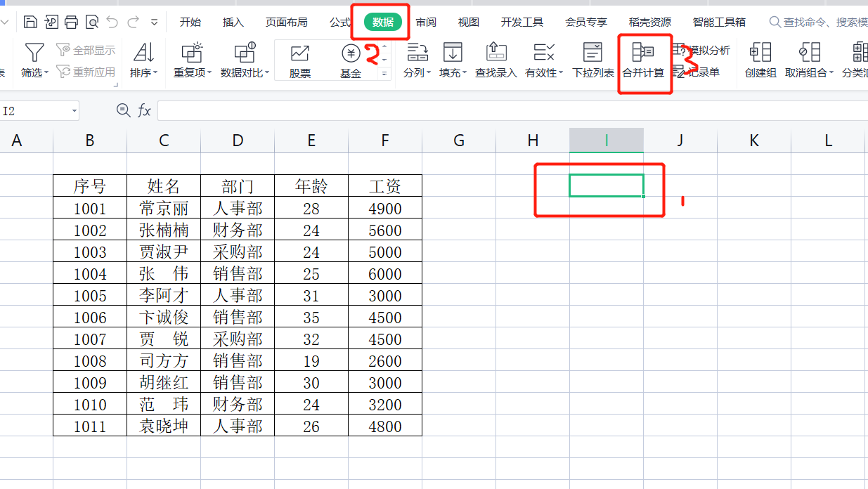Select the selected cell I2

coord(607,185)
